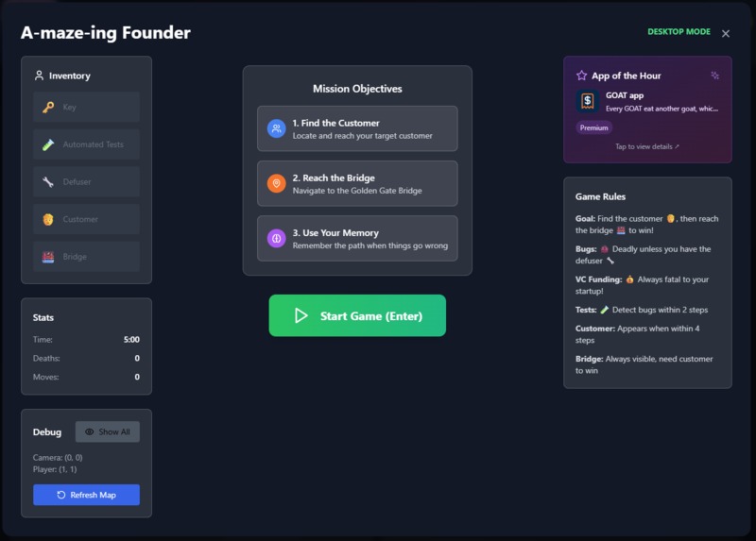756x541 pixels.
Task: Click the wrench emoji after defuser text
Action: pos(610,261)
